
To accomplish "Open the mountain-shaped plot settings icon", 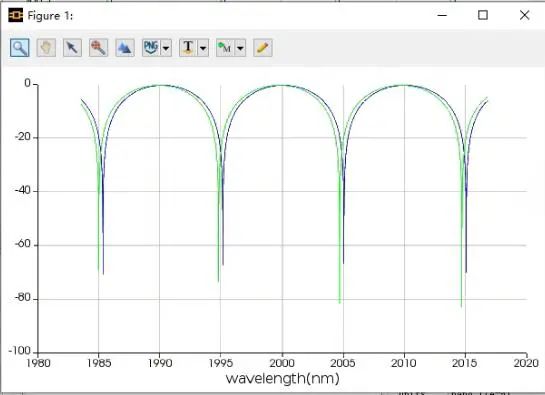I will pos(125,48).
